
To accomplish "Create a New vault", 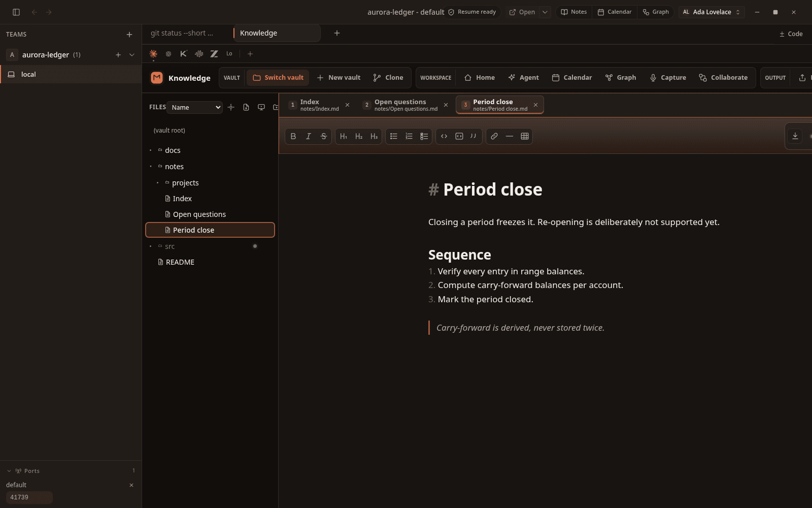I will click(339, 78).
